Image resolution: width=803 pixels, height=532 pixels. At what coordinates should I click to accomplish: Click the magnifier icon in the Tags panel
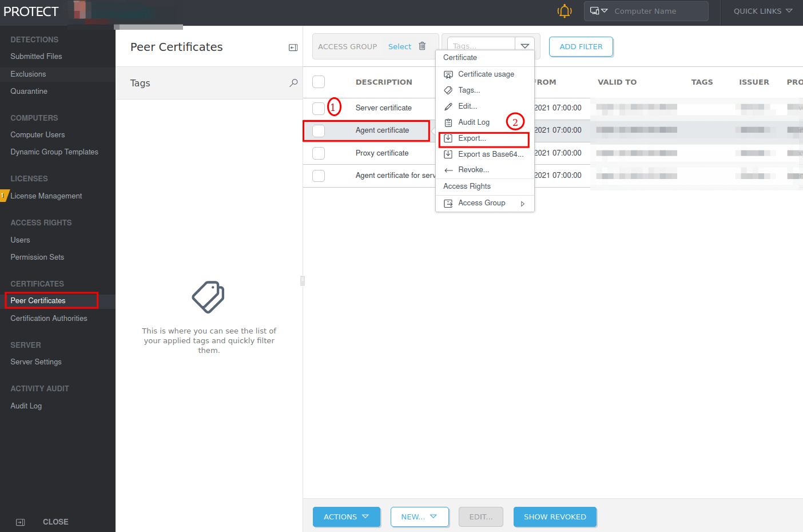(293, 82)
